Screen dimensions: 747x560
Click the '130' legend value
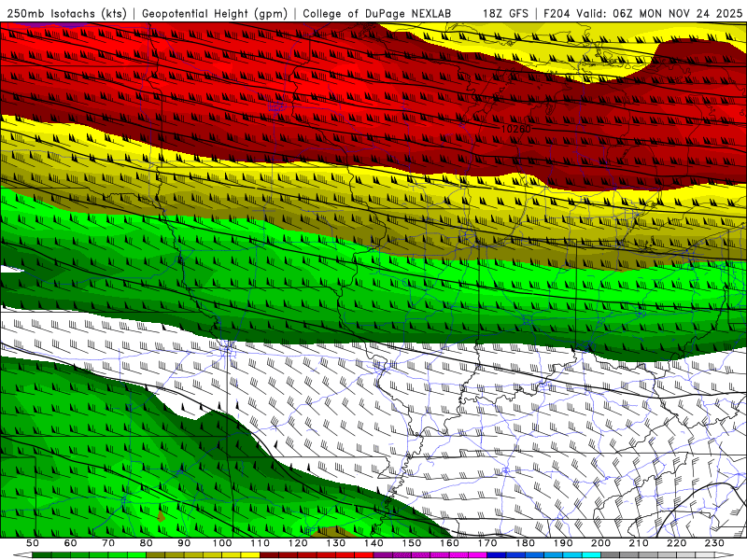coord(336,543)
